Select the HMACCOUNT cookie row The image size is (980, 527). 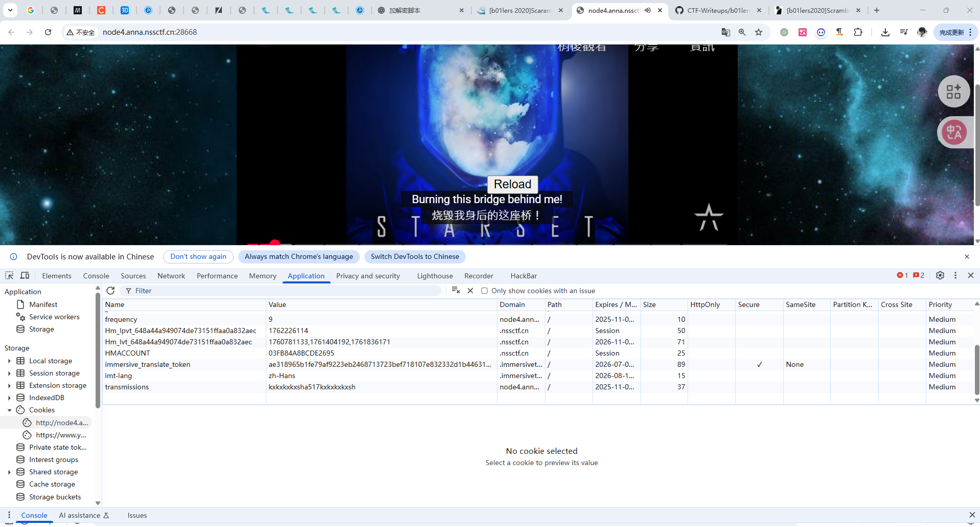point(537,353)
